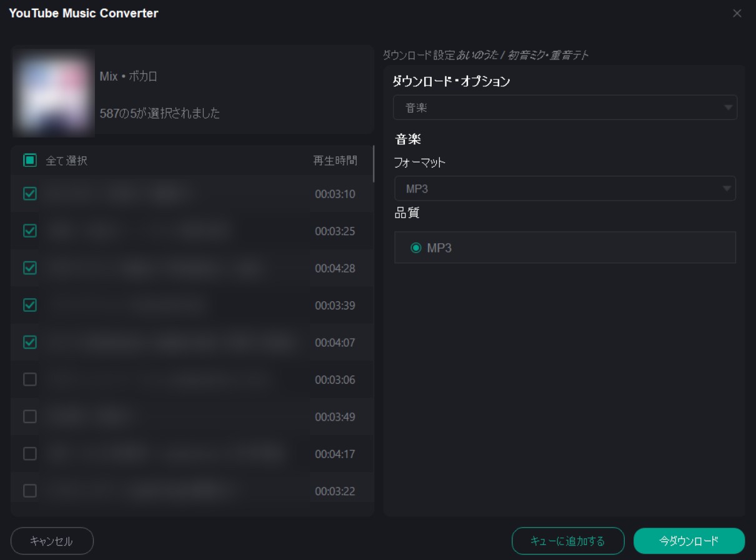Image resolution: width=756 pixels, height=560 pixels.
Task: Click the track list scrollbar
Action: (x=374, y=164)
